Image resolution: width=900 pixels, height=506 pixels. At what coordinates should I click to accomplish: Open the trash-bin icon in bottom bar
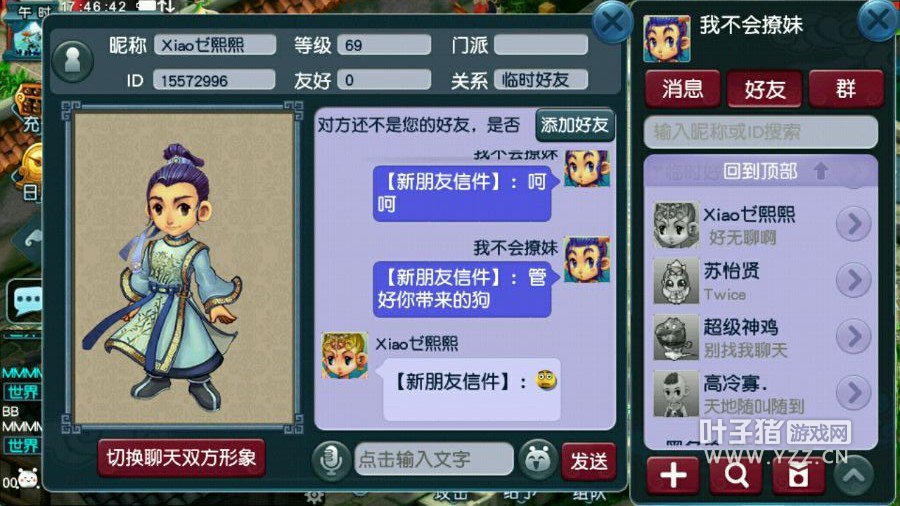click(798, 476)
